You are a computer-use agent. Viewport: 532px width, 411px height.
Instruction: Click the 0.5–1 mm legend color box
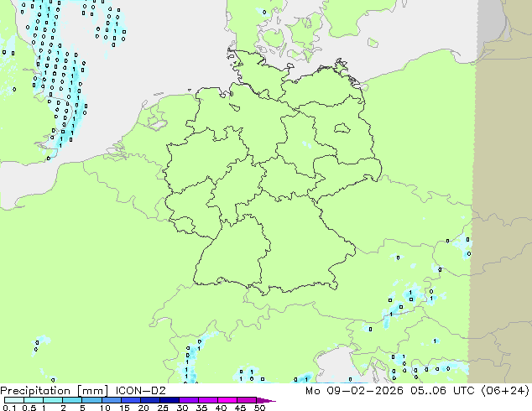point(34,400)
